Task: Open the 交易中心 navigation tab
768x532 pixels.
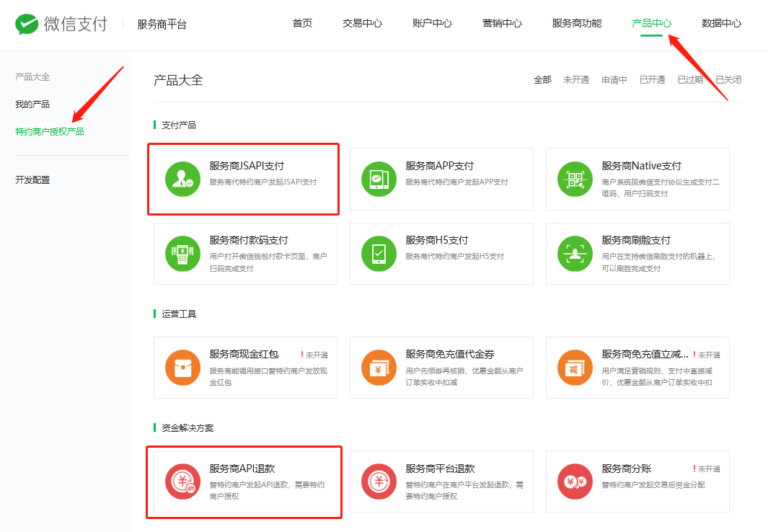Action: tap(363, 23)
